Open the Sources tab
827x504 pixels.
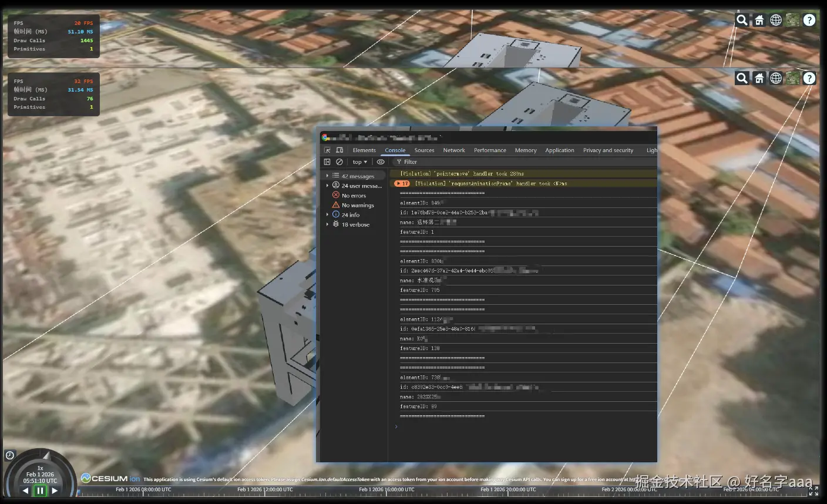click(424, 150)
